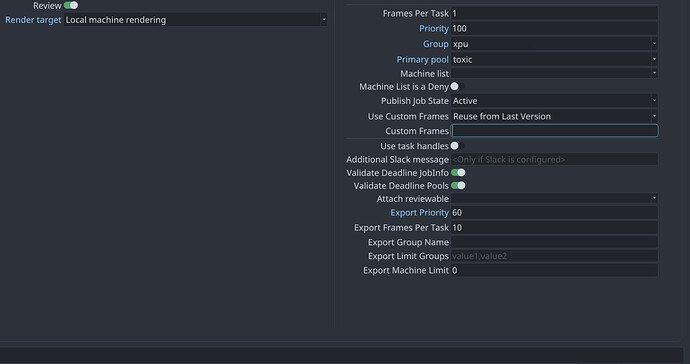
Task: Edit the Frames Per Task field
Action: pyautogui.click(x=554, y=13)
